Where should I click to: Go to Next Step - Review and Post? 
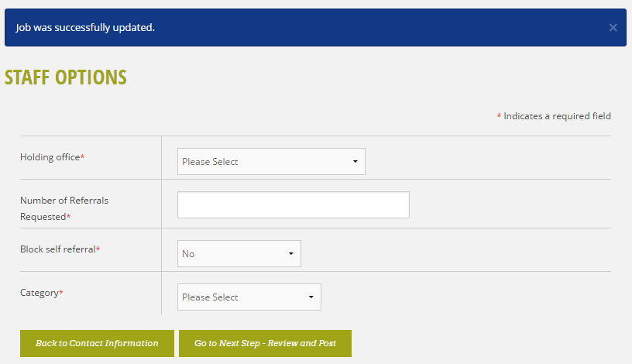point(265,343)
